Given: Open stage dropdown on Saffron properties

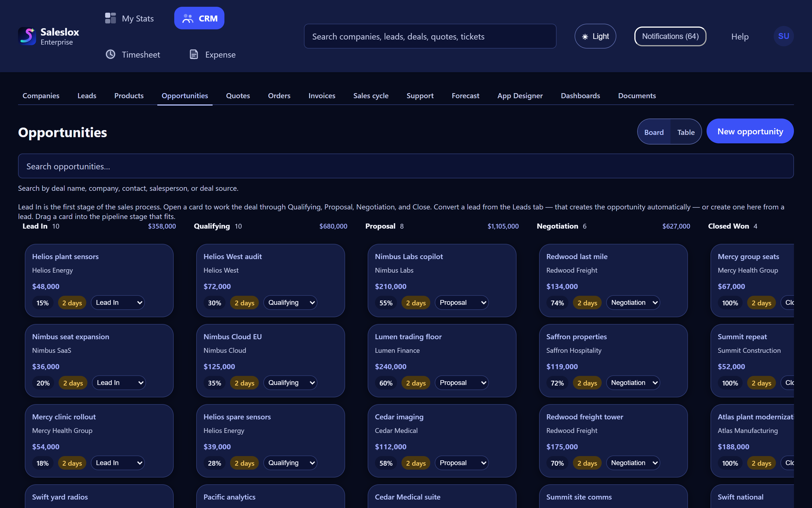Looking at the screenshot, I should click(x=633, y=383).
